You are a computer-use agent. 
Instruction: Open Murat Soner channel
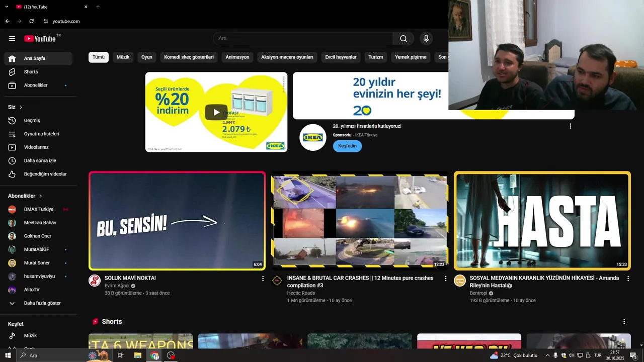point(38,263)
